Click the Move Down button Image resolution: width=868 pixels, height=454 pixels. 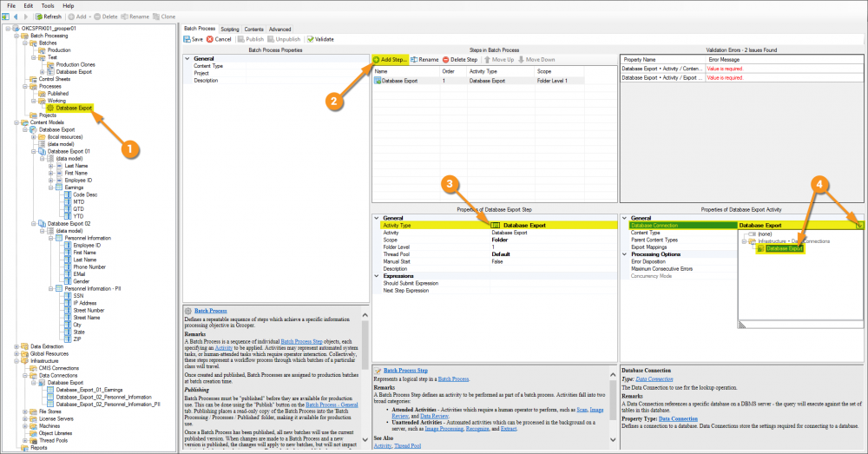(536, 59)
